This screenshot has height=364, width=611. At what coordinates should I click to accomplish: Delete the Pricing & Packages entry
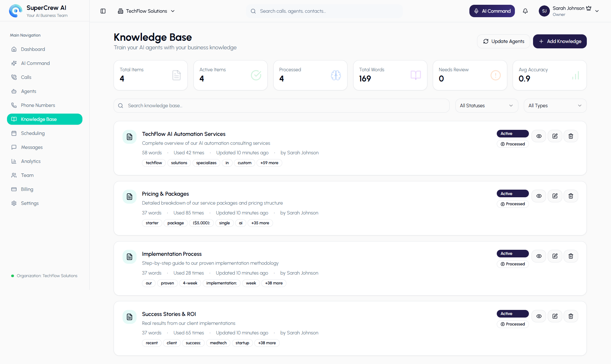571,196
